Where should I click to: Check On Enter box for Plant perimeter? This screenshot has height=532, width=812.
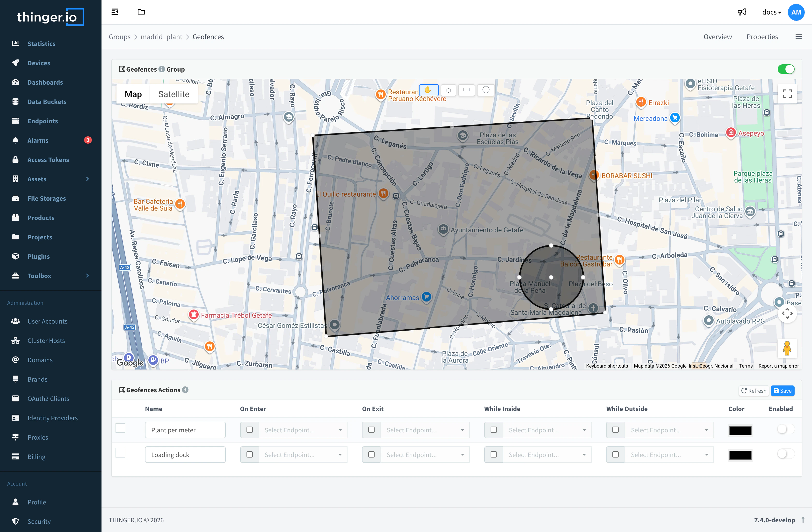coord(250,430)
